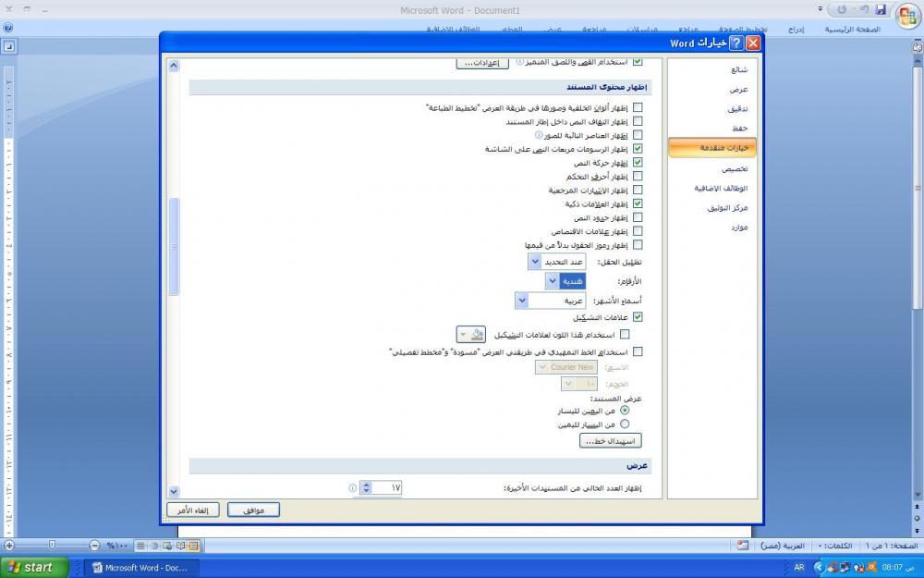This screenshot has height=578, width=924.
Task: Open the Save category in options sidebar
Action: (712, 128)
